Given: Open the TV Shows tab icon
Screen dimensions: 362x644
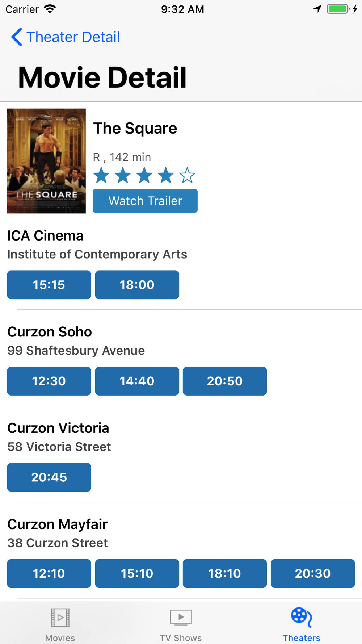Looking at the screenshot, I should (x=181, y=617).
